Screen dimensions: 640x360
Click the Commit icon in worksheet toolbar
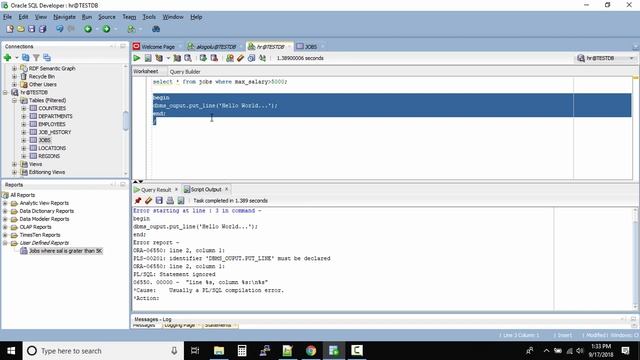203,58
